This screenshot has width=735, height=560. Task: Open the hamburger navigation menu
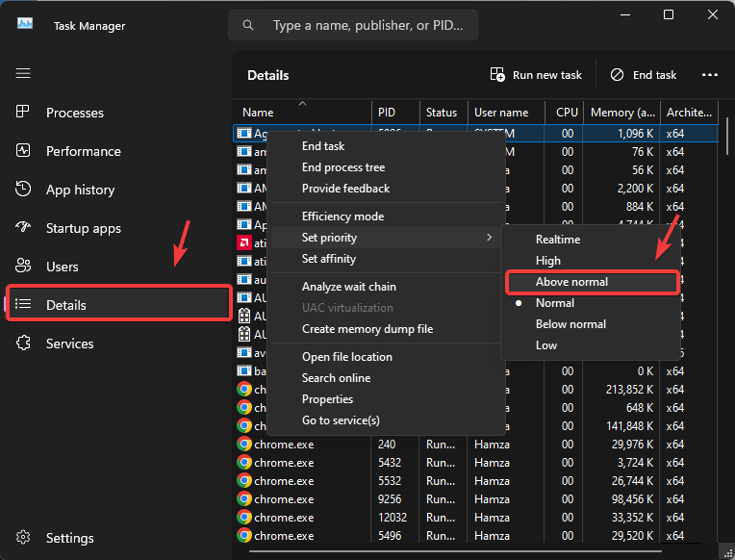[23, 73]
